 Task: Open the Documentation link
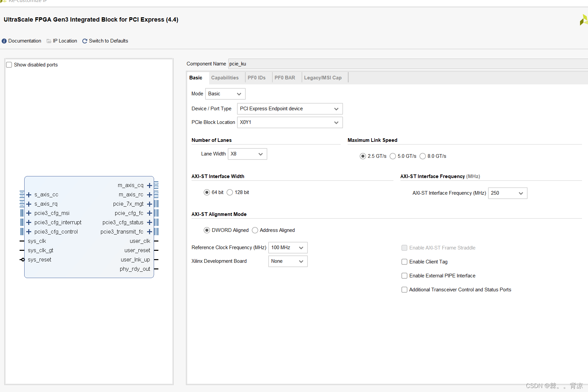coord(25,41)
